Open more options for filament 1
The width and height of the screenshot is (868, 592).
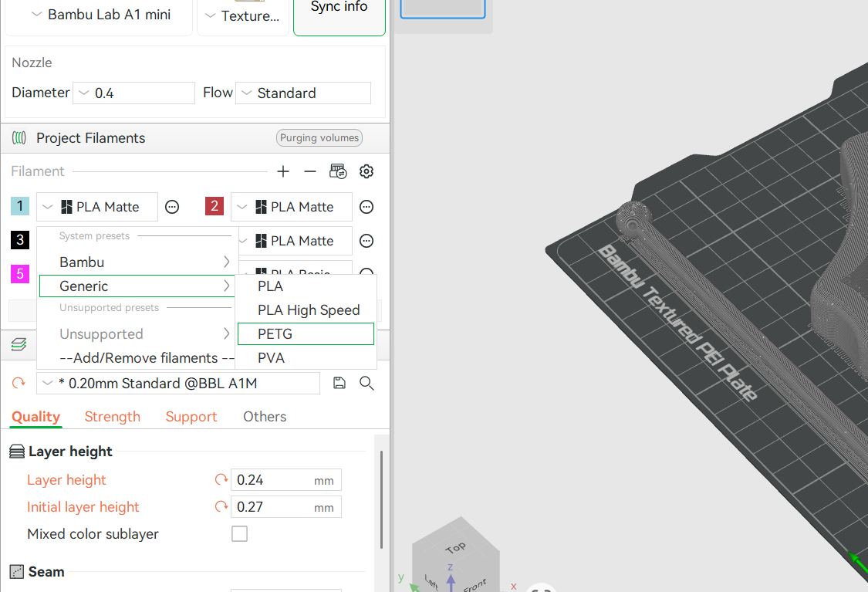[172, 207]
